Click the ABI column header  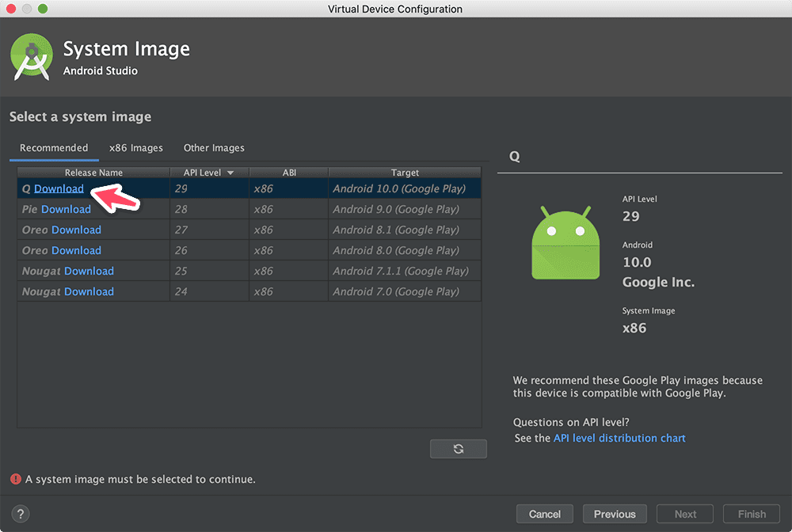click(x=289, y=173)
